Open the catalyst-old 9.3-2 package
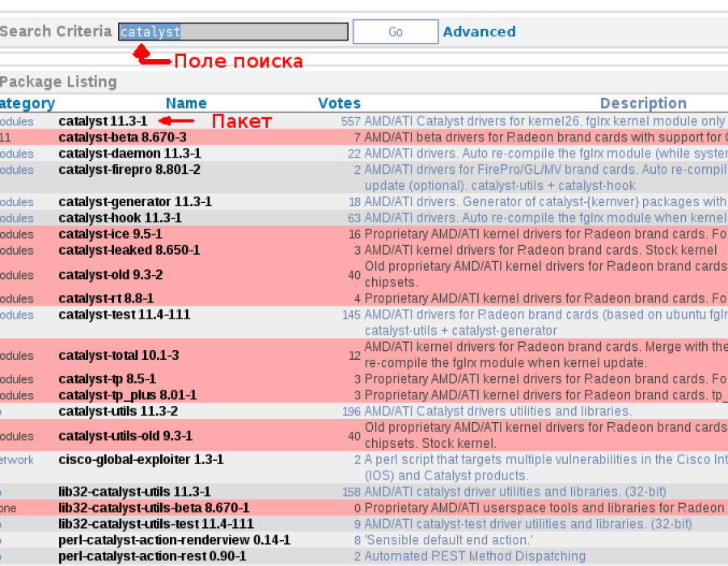The width and height of the screenshot is (728, 566). [111, 275]
